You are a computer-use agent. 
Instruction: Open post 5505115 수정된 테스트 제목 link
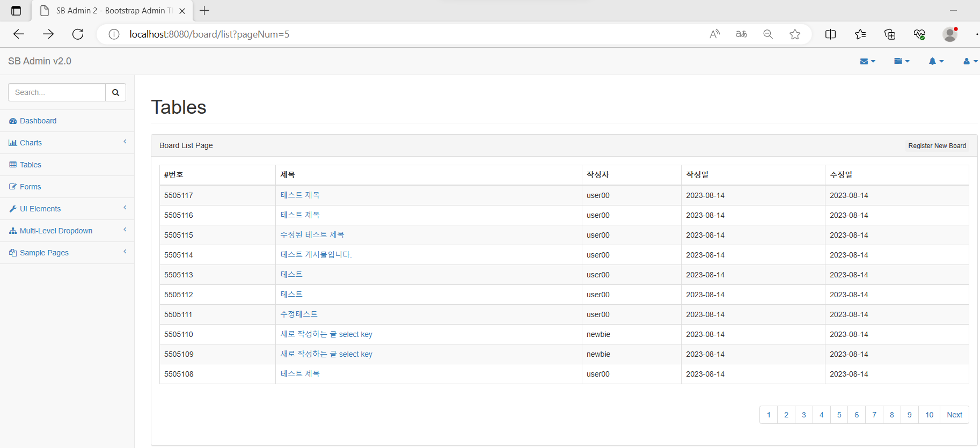(x=312, y=235)
